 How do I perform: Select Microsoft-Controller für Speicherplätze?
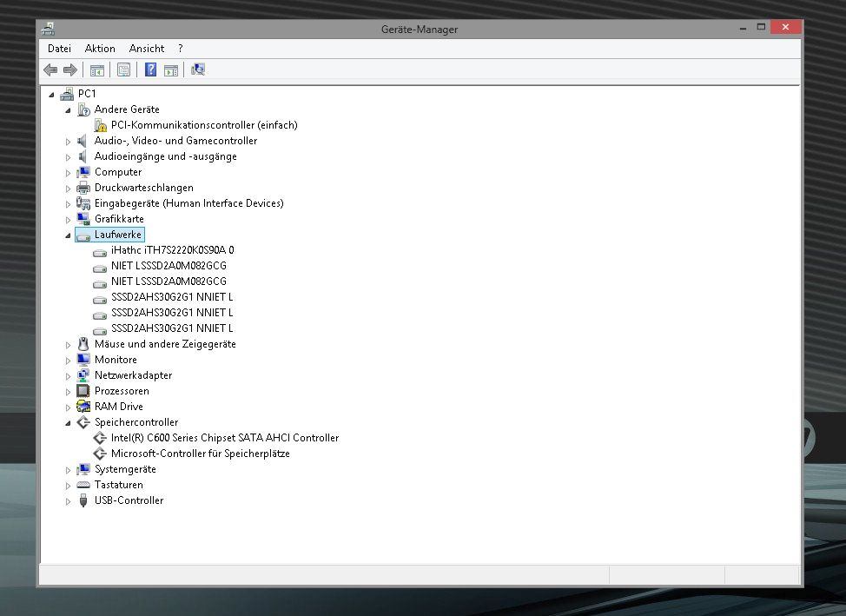[x=200, y=454]
